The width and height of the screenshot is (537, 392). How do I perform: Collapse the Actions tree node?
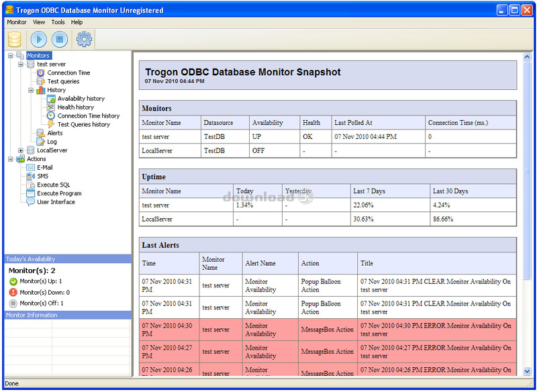pos(11,159)
